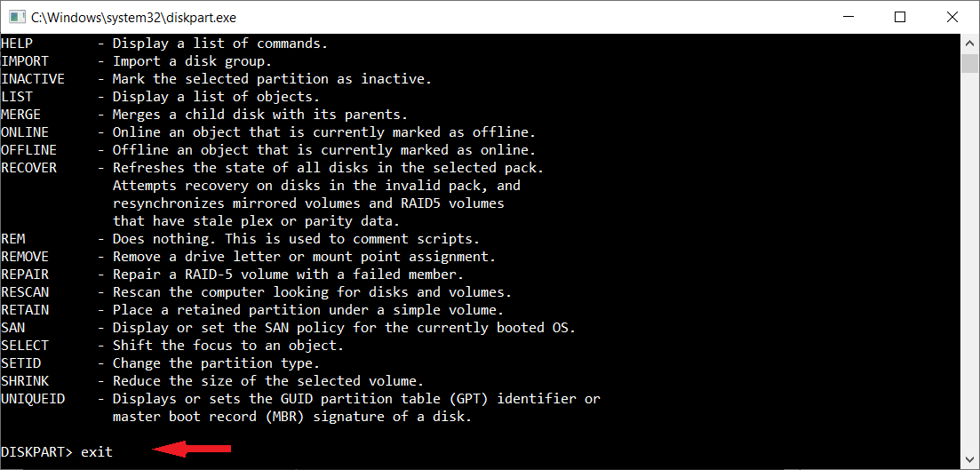
Task: Maximize the diskpart window
Action: click(900, 17)
